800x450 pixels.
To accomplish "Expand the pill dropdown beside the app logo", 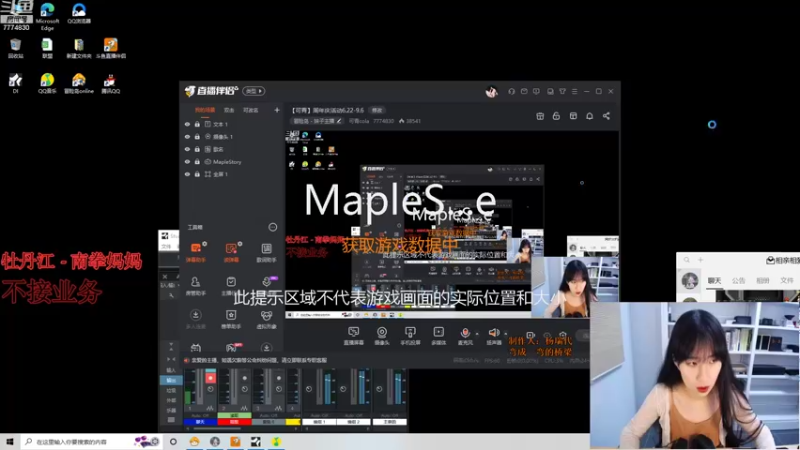I will click(254, 91).
